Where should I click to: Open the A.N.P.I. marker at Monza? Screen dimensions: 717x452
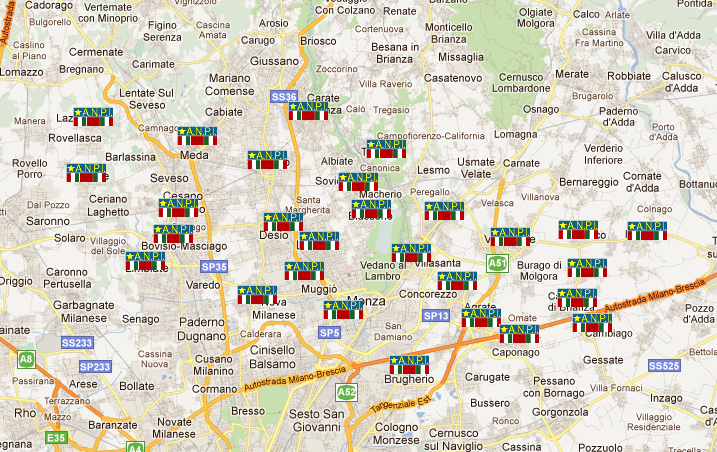tap(343, 310)
